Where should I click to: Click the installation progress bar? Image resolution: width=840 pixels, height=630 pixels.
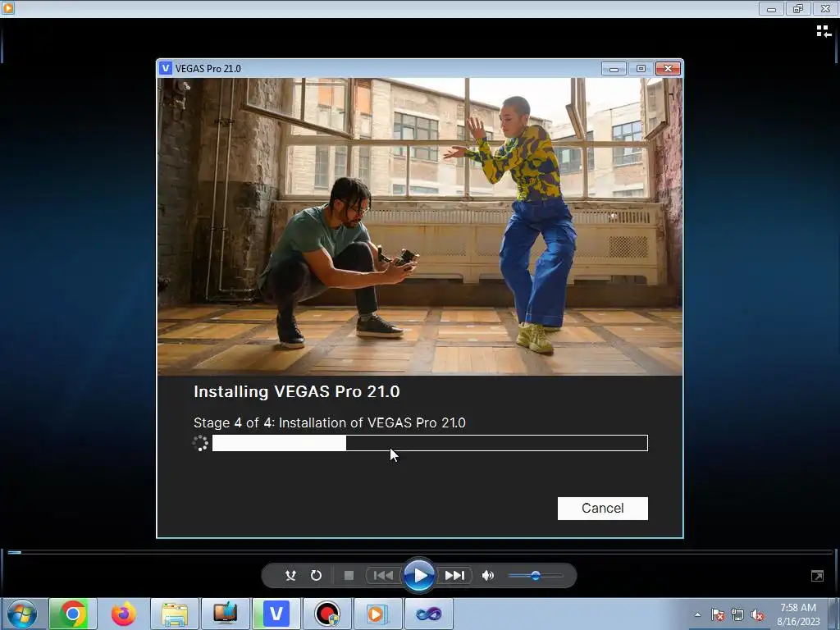[430, 443]
